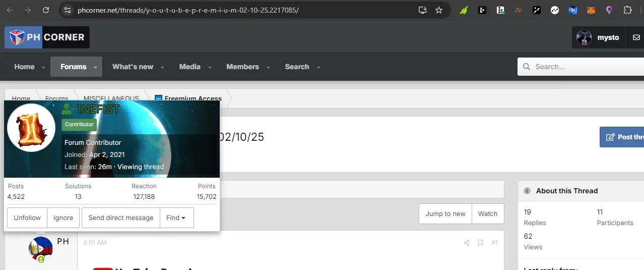The width and height of the screenshot is (644, 270).
Task: Open the Members navigation tab
Action: click(x=242, y=67)
